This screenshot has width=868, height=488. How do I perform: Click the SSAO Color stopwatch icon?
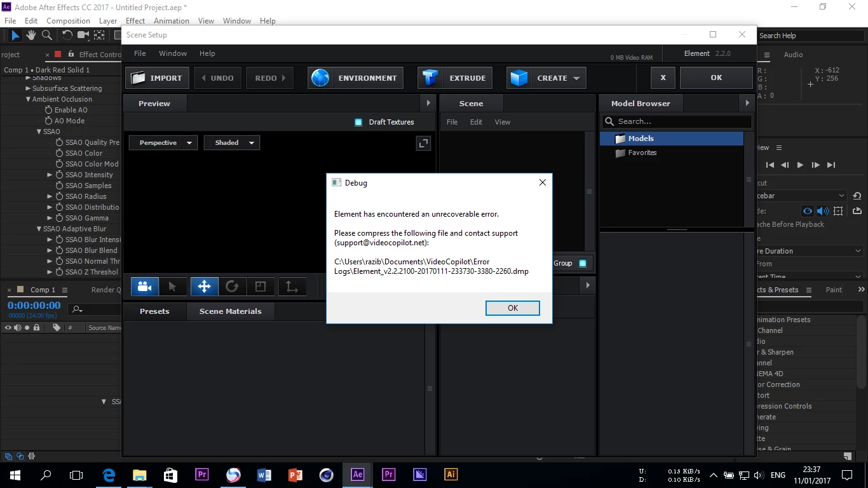click(x=59, y=153)
